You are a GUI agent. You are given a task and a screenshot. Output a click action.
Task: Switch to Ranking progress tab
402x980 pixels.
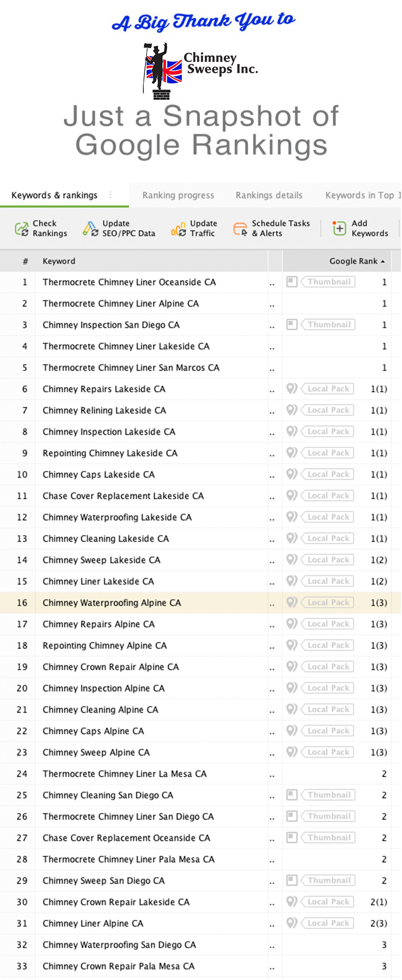[178, 195]
